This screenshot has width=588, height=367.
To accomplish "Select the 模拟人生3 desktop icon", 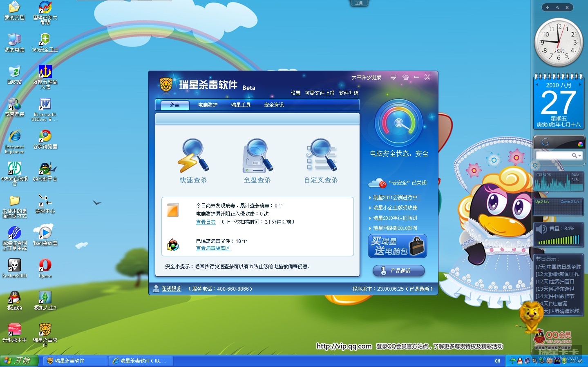I will 45,301.
